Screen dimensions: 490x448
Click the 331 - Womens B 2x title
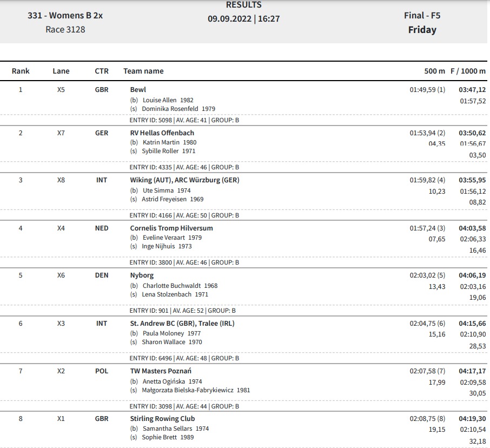pos(65,15)
